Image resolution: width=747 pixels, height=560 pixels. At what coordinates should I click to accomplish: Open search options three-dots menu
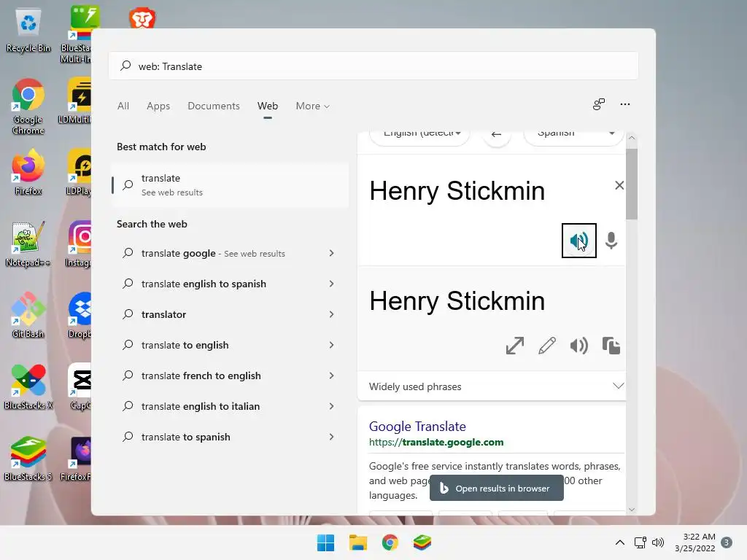625,104
